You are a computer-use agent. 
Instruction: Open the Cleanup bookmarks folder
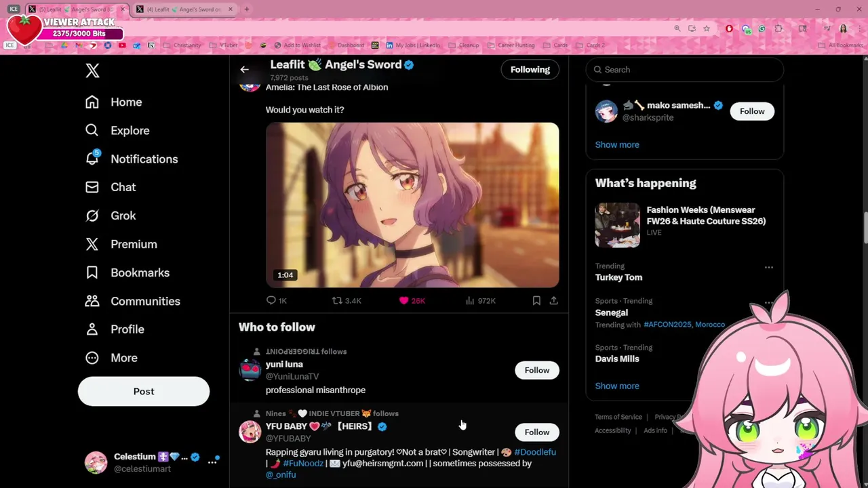[x=464, y=45]
